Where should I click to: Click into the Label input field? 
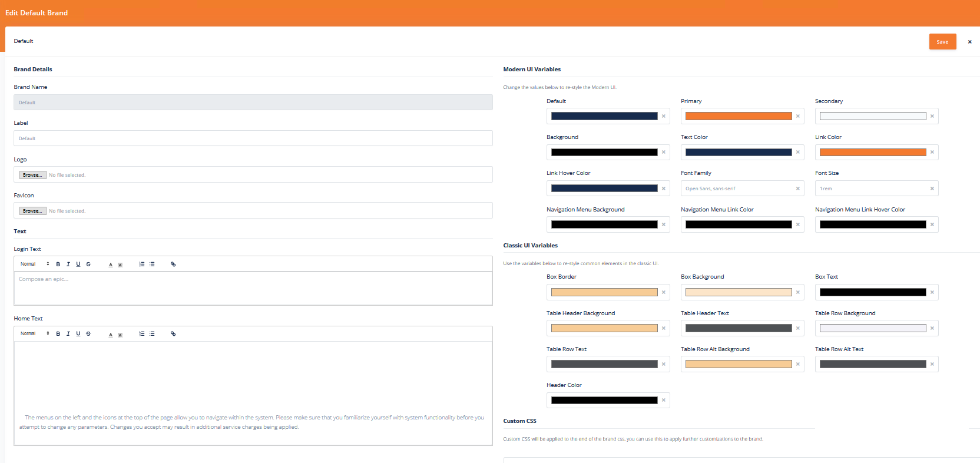(x=253, y=138)
